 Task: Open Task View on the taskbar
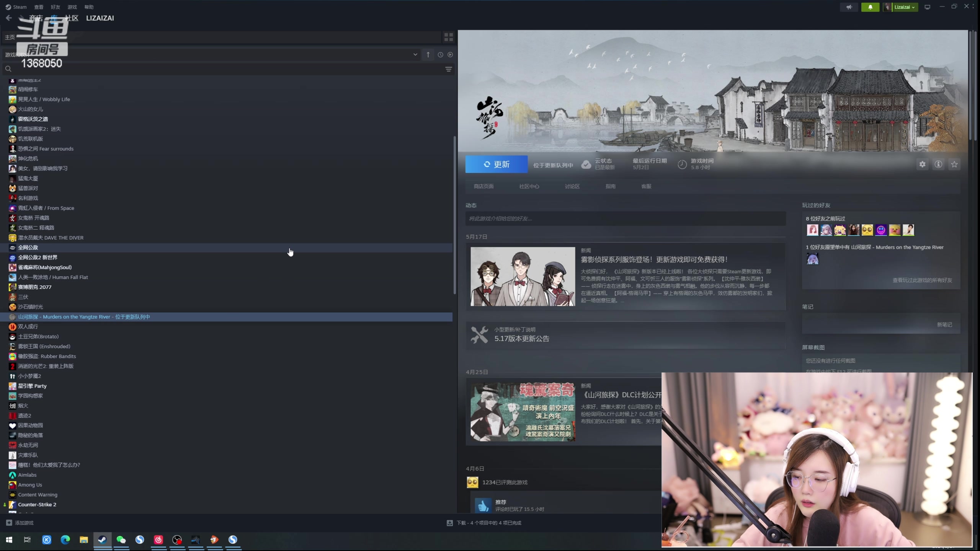tap(27, 540)
